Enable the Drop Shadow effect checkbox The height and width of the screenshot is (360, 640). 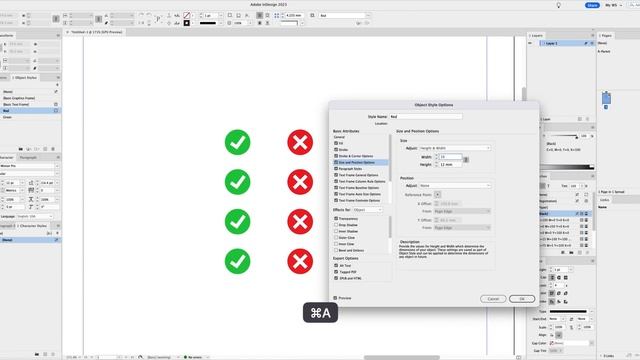click(x=336, y=225)
